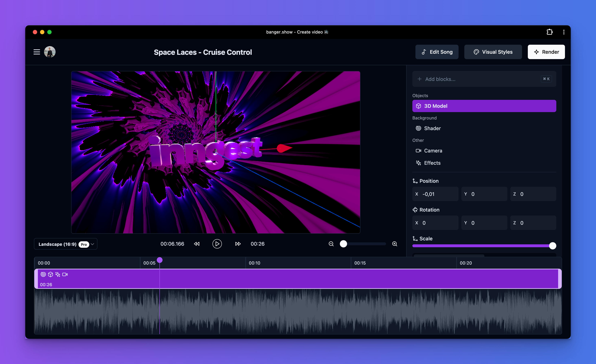The image size is (596, 364).
Task: Click the skip forward playback button
Action: (x=237, y=244)
